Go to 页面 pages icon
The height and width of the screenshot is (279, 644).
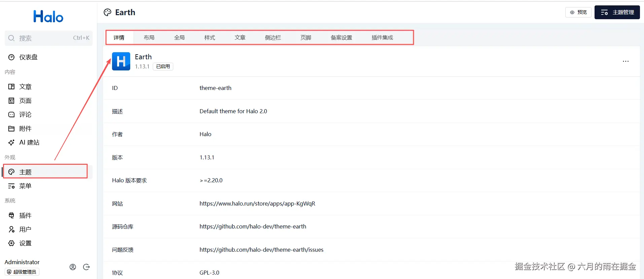tap(11, 101)
